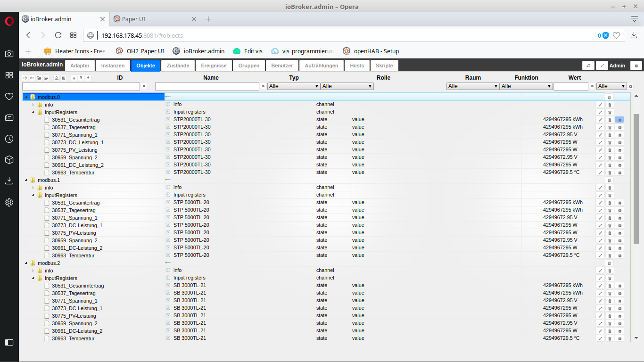
Task: Clear the Name filter with its x button
Action: (263, 86)
